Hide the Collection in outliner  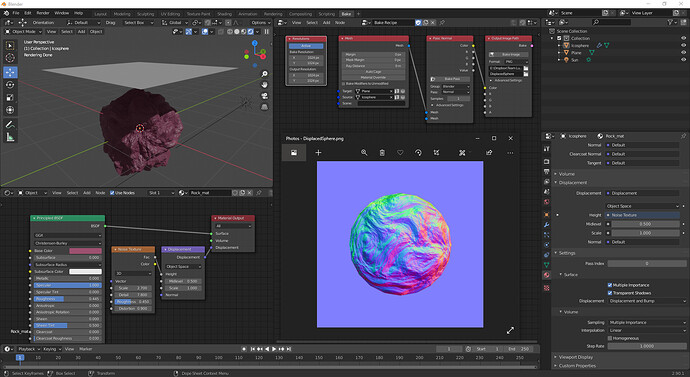[x=683, y=38]
